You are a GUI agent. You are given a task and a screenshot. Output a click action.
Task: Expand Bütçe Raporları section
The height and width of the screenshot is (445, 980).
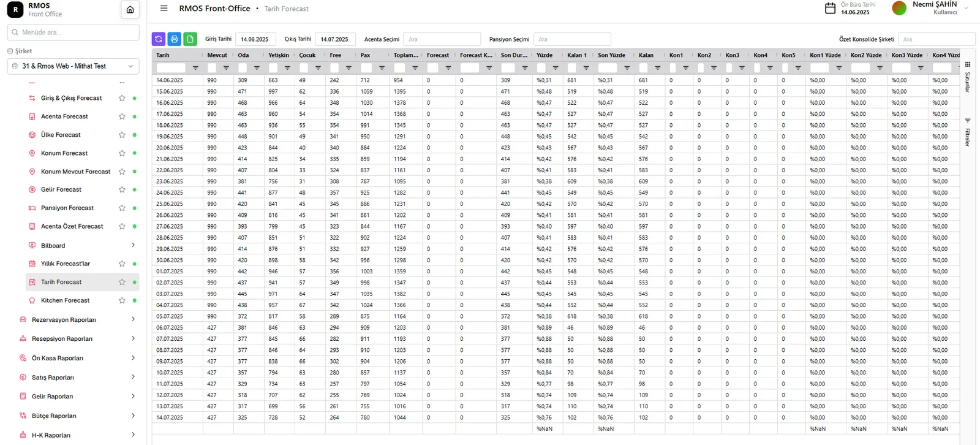click(133, 416)
